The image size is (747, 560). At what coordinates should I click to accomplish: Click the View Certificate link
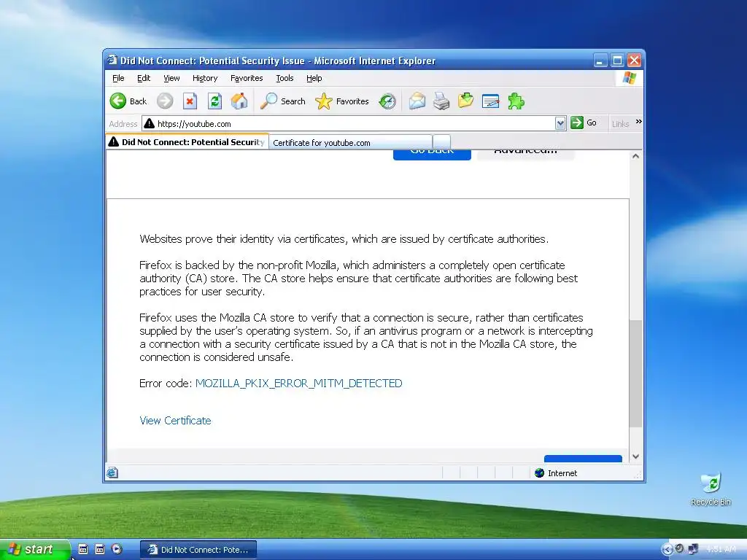[x=175, y=421]
